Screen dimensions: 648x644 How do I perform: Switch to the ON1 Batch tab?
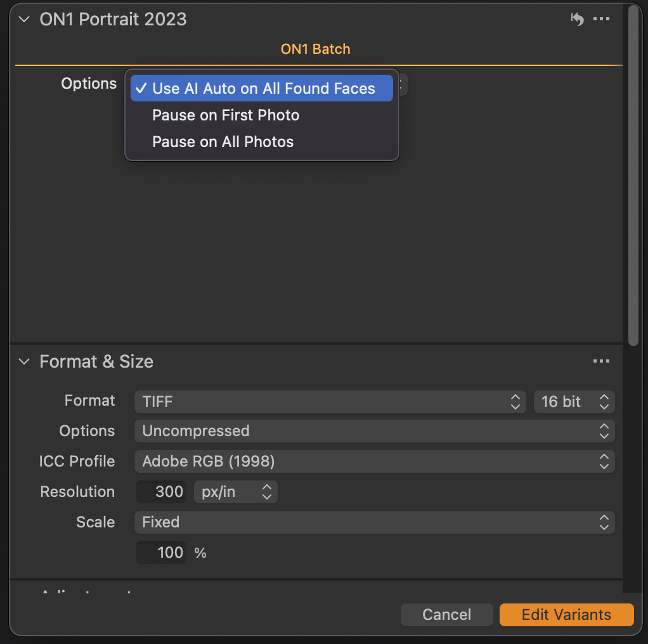tap(315, 49)
